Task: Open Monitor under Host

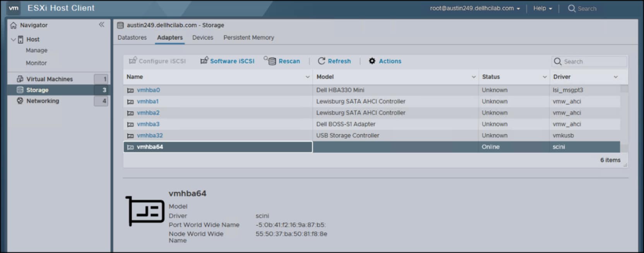Action: 36,63
